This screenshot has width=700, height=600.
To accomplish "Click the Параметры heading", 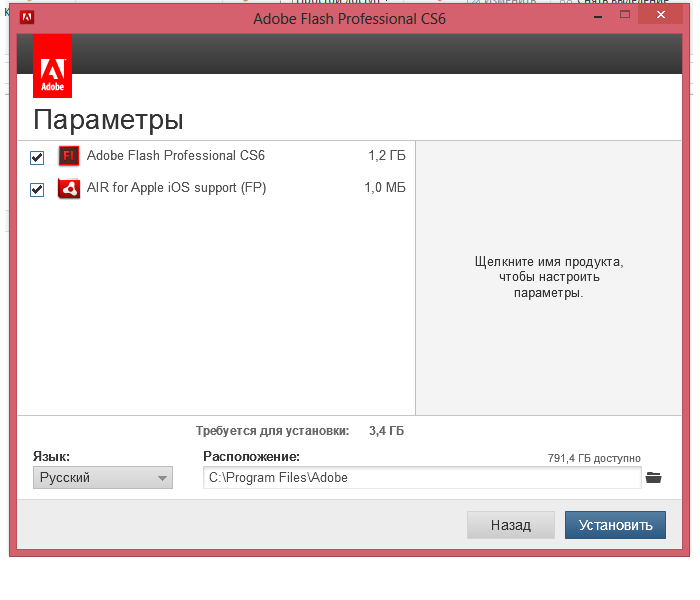I will [x=108, y=120].
